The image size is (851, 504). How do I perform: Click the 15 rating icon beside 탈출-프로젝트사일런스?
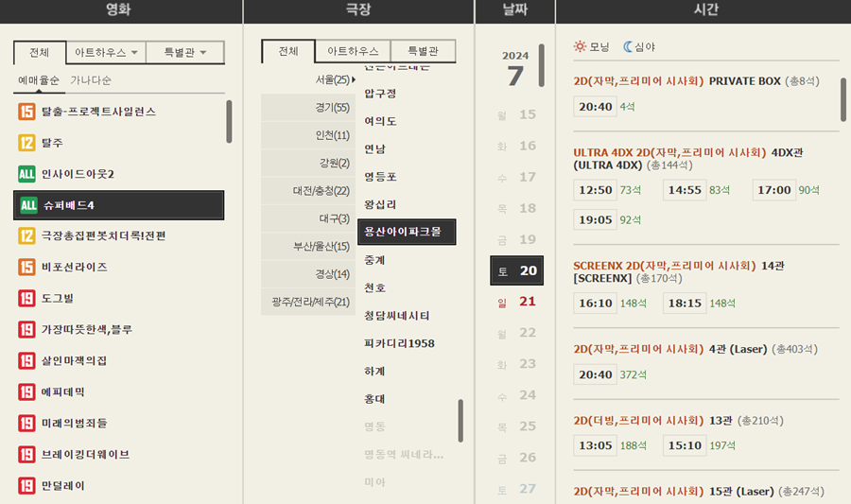pyautogui.click(x=26, y=112)
